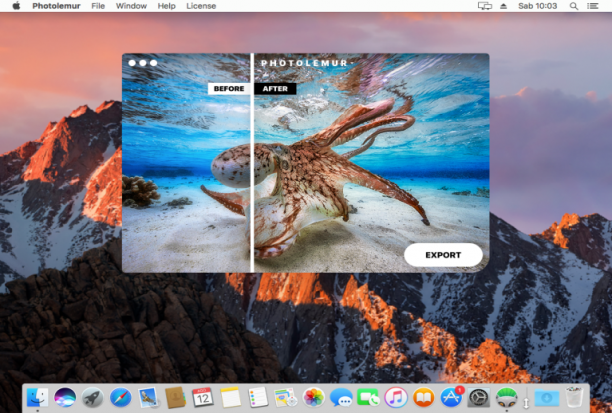Image resolution: width=612 pixels, height=413 pixels.
Task: Open the App Store from the Dock
Action: click(452, 398)
